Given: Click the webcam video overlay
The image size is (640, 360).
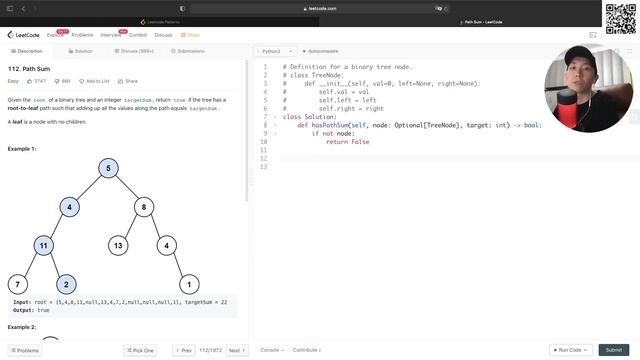Looking at the screenshot, I should (589, 88).
